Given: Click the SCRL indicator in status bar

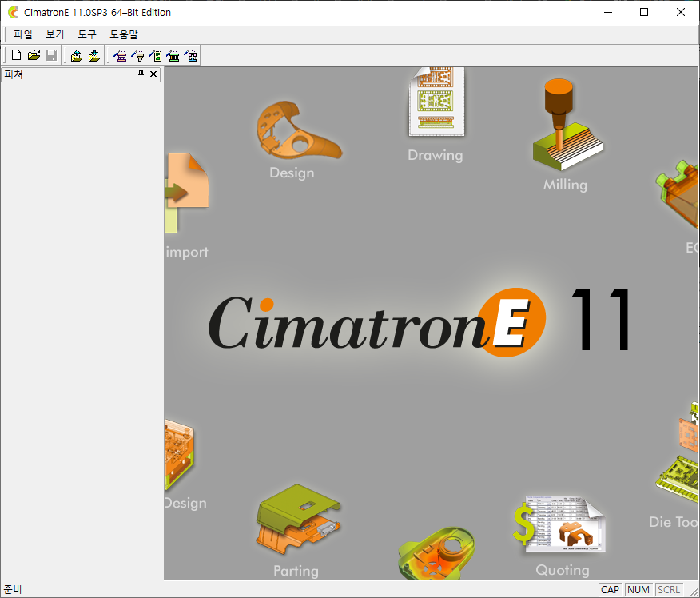Looking at the screenshot, I should [669, 589].
